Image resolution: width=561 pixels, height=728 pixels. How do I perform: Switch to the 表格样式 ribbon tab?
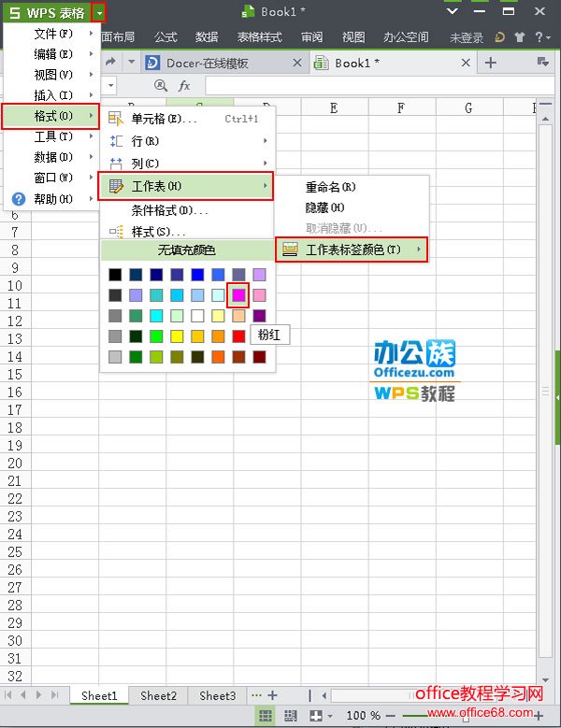pyautogui.click(x=260, y=37)
